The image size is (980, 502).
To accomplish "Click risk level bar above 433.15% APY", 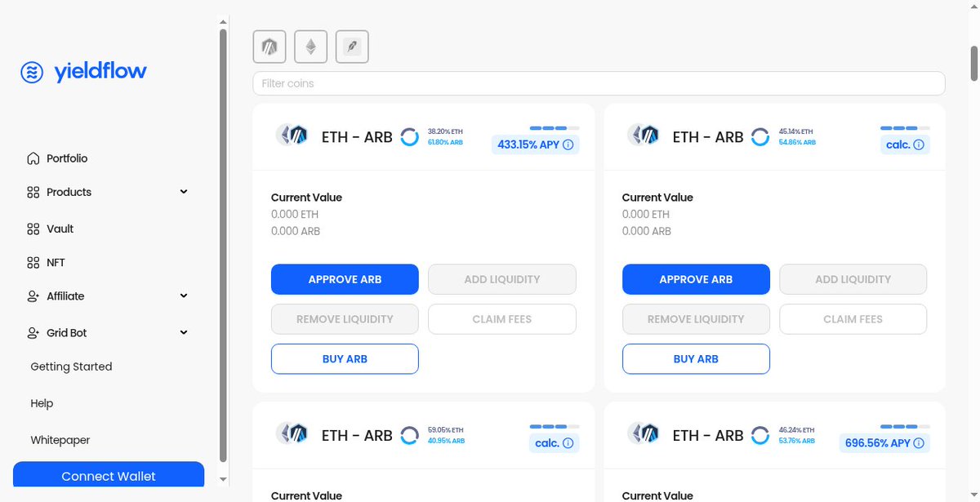I will point(555,128).
